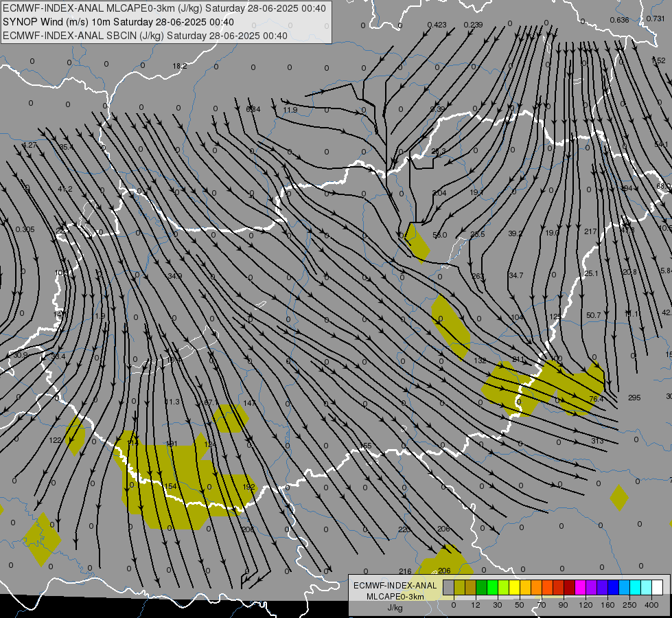Image resolution: width=672 pixels, height=618 pixels.
Task: Click the map value 0.305
Action: [25, 229]
